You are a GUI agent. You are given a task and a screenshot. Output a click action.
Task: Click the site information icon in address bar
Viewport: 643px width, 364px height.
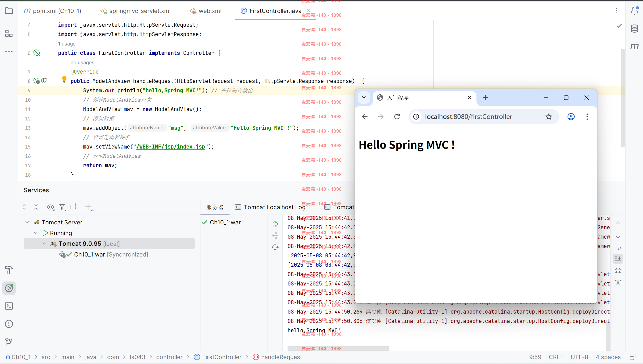coord(416,117)
